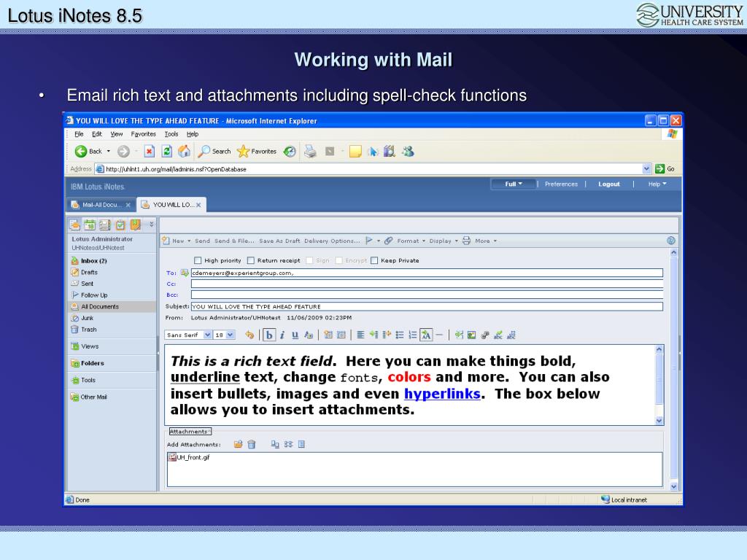Insert a hyperlink with the chain icon

pyautogui.click(x=485, y=335)
